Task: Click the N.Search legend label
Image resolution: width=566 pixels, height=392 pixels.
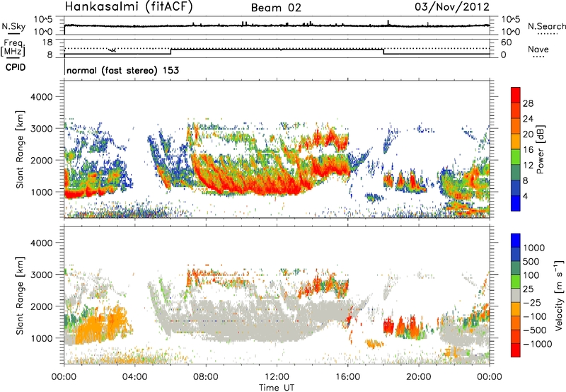Action: pos(546,26)
